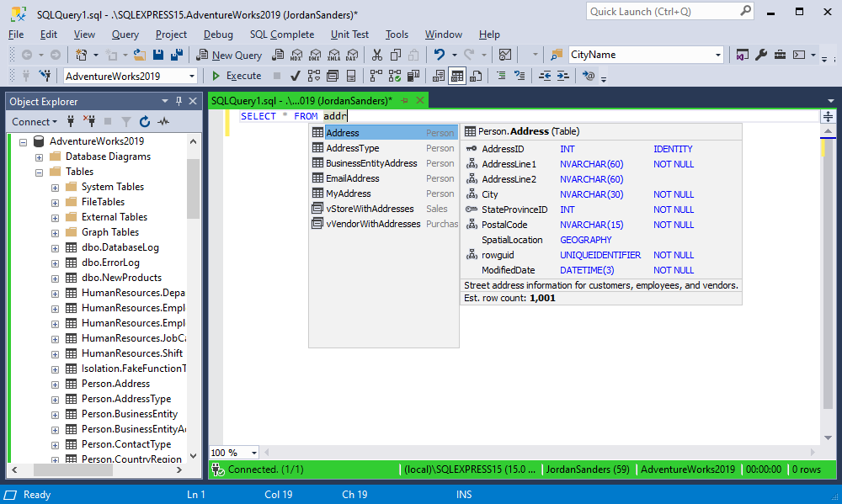Image resolution: width=842 pixels, height=504 pixels.
Task: Toggle Include Client Statistics
Action: click(x=413, y=76)
